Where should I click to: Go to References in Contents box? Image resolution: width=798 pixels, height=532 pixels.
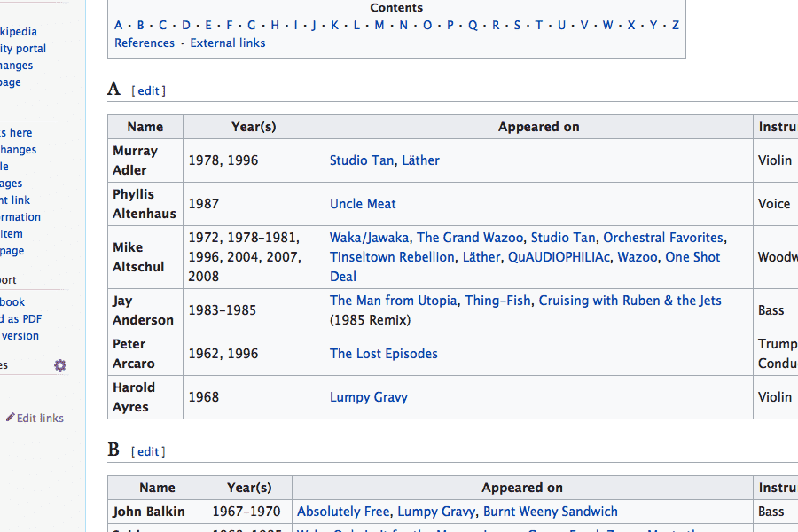(145, 43)
